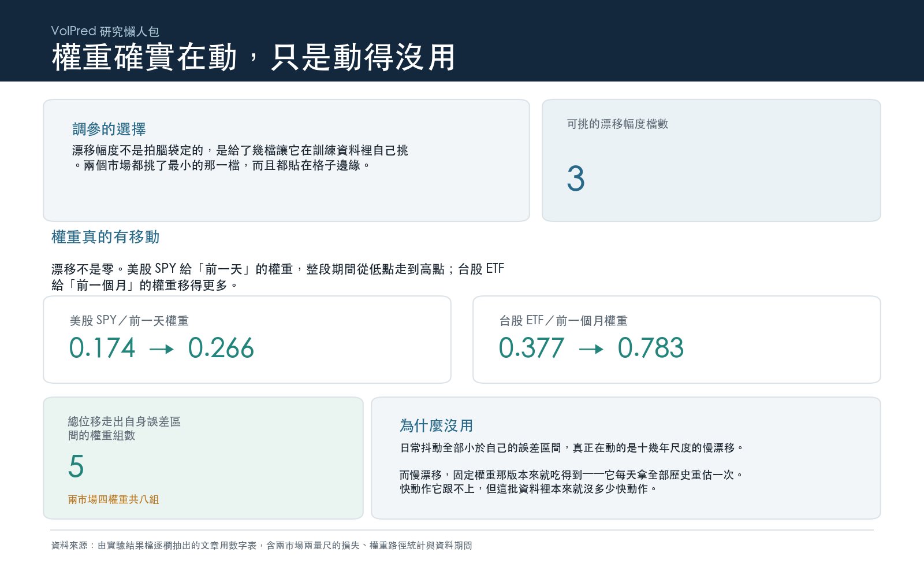Select the large number 5
The image size is (924, 578).
click(76, 466)
